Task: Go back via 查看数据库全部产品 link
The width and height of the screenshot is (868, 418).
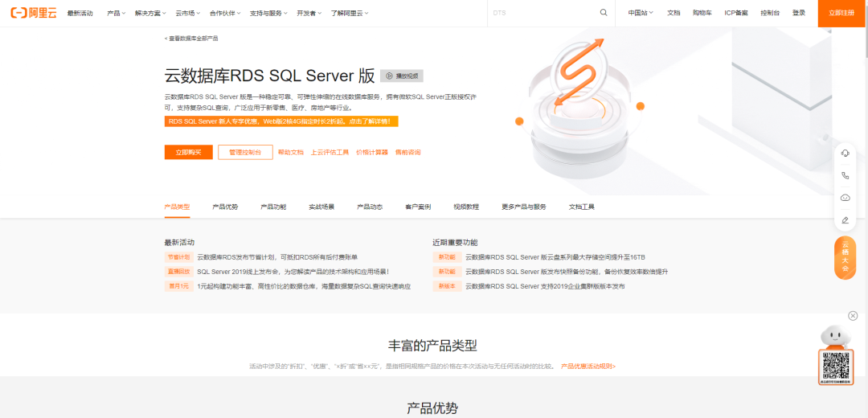Action: (x=191, y=39)
